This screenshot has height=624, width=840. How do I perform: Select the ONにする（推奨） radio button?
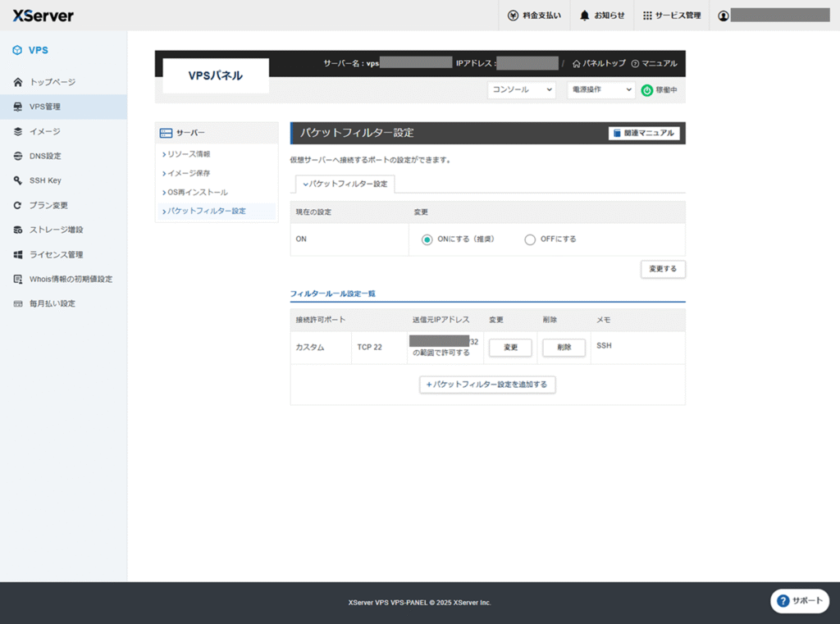pos(427,239)
